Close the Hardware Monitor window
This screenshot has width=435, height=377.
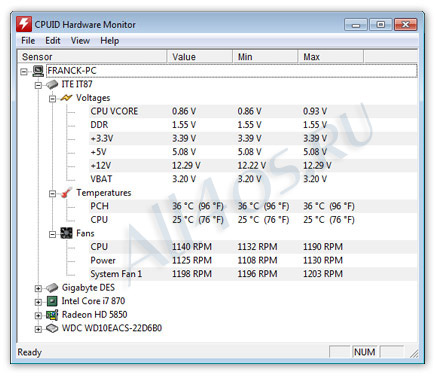click(x=405, y=25)
